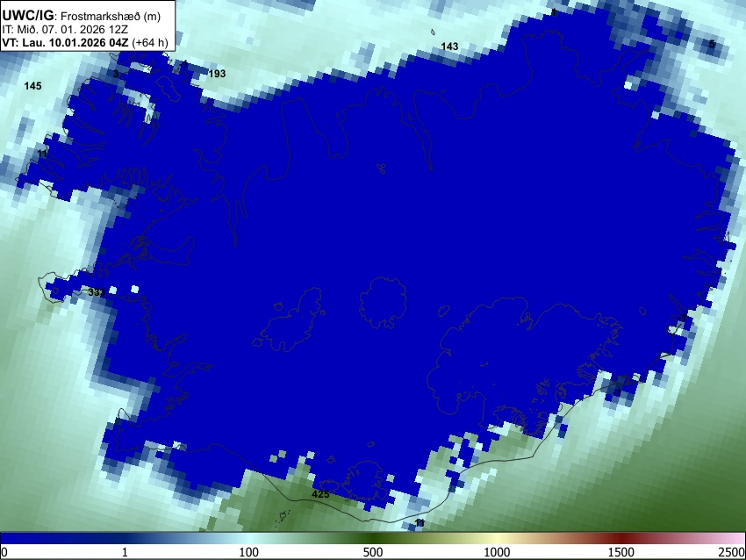
Task: Select the "IT: Mið. 07. 01. 2026 12Z" line
Action: point(65,30)
